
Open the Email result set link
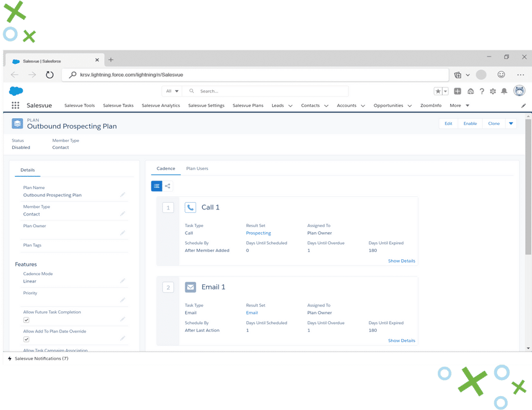(252, 312)
